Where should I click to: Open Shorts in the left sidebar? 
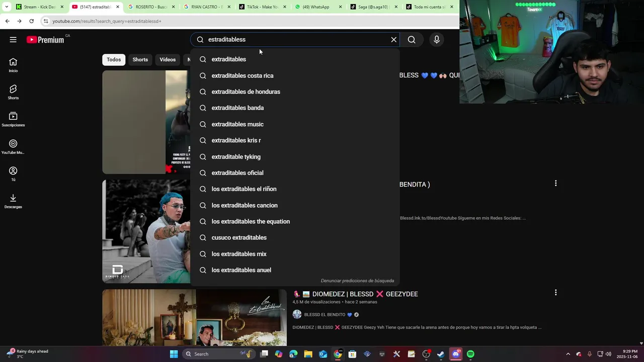pos(13,93)
